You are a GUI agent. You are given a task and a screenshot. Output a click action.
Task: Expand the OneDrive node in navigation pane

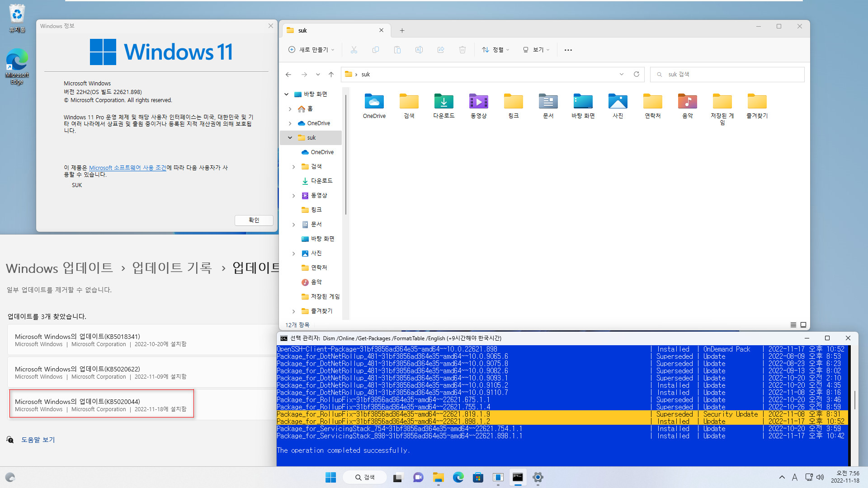point(290,123)
